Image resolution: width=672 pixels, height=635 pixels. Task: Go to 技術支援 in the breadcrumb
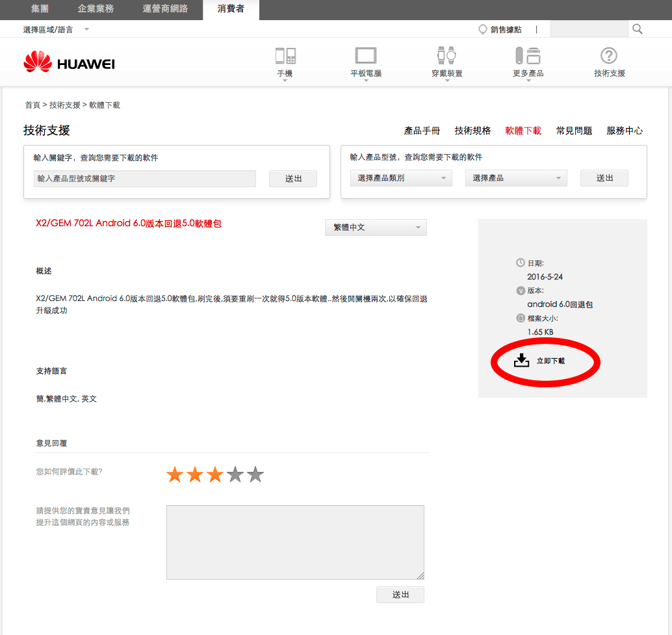[65, 105]
